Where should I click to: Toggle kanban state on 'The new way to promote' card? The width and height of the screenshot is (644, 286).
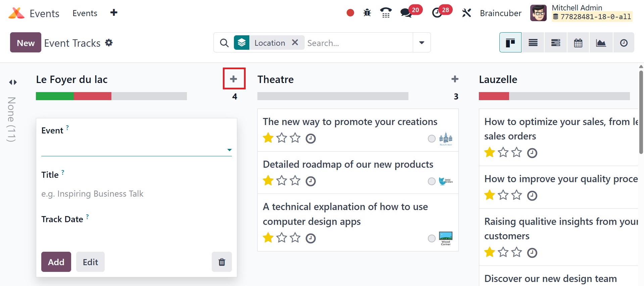pyautogui.click(x=432, y=138)
